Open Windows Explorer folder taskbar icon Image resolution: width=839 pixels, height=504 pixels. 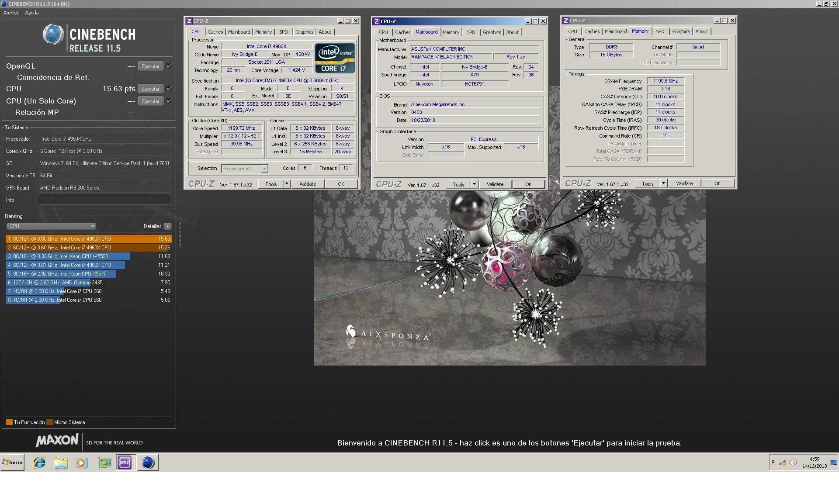pyautogui.click(x=61, y=463)
